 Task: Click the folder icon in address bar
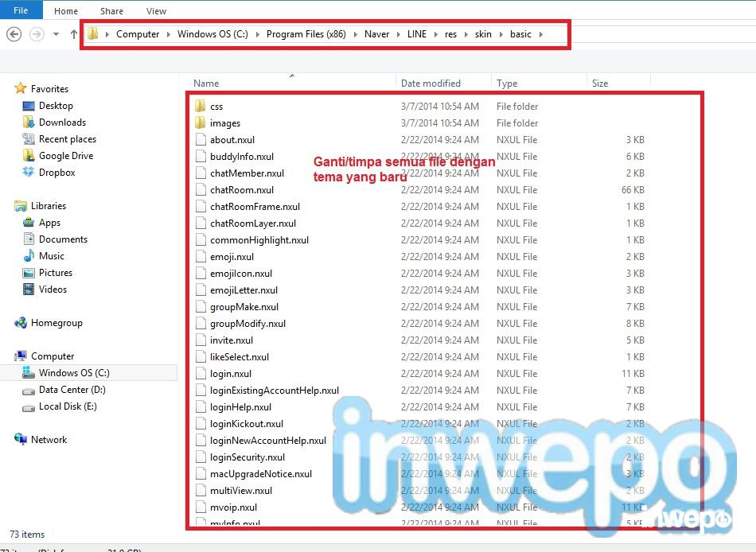pyautogui.click(x=93, y=33)
